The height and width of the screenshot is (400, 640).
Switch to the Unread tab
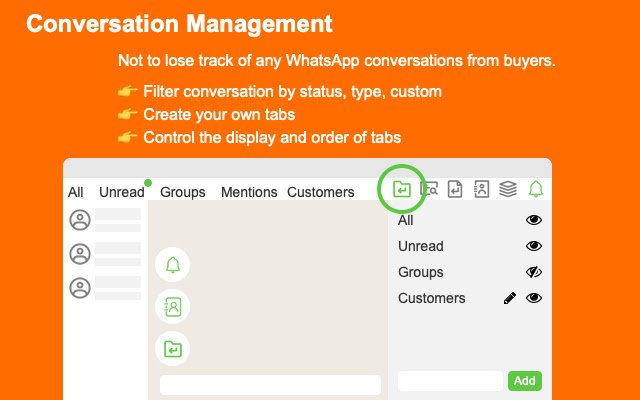(122, 192)
